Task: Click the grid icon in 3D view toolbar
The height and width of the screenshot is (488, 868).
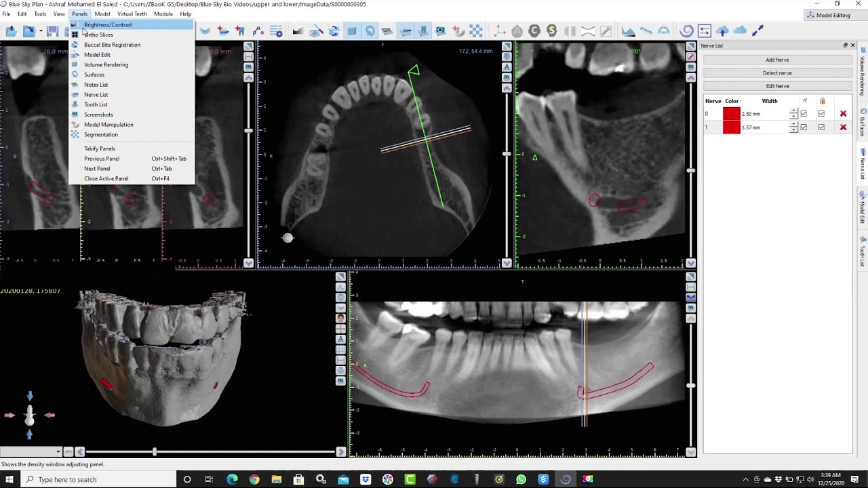Action: 340,350
